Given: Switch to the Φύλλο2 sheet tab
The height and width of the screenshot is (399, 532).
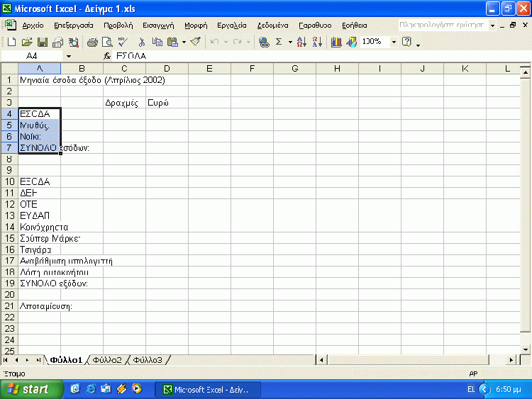Looking at the screenshot, I should pyautogui.click(x=107, y=360).
